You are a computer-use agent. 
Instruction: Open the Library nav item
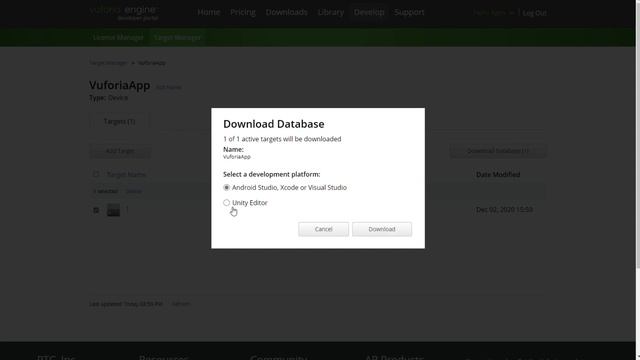331,12
